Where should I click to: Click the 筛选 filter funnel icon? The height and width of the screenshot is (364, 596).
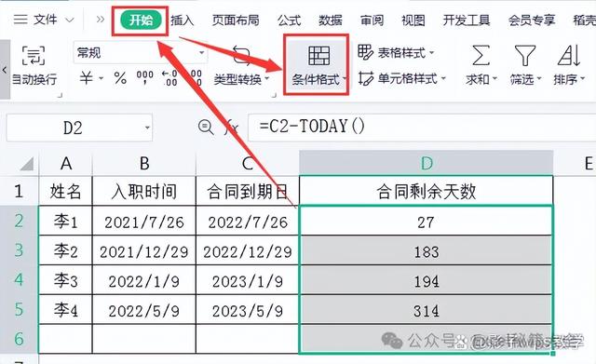524,56
